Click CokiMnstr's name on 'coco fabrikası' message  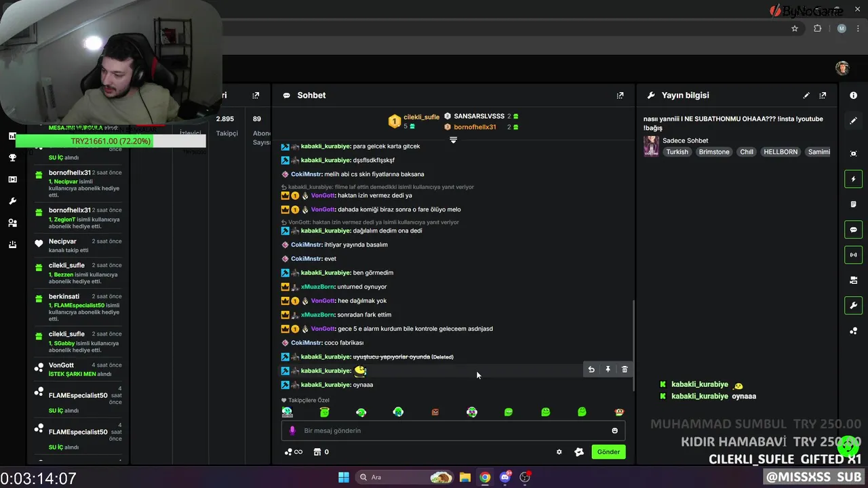pyautogui.click(x=307, y=343)
